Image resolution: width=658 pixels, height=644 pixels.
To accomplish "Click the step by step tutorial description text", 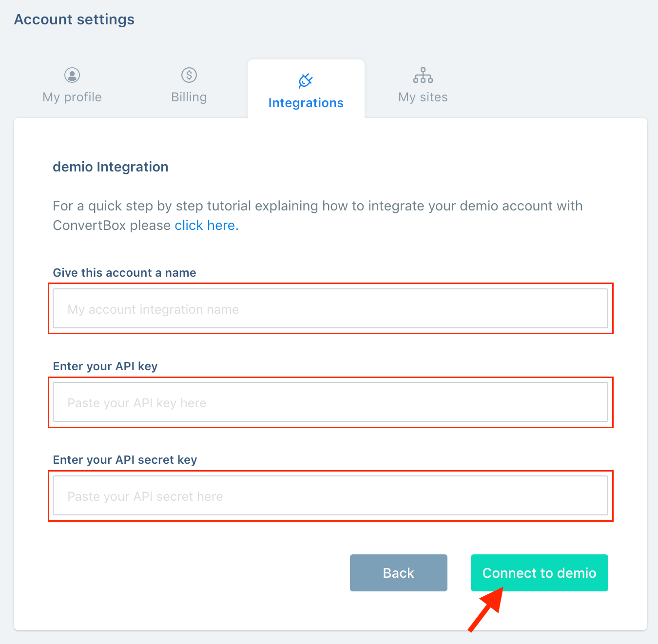I will pos(318,215).
